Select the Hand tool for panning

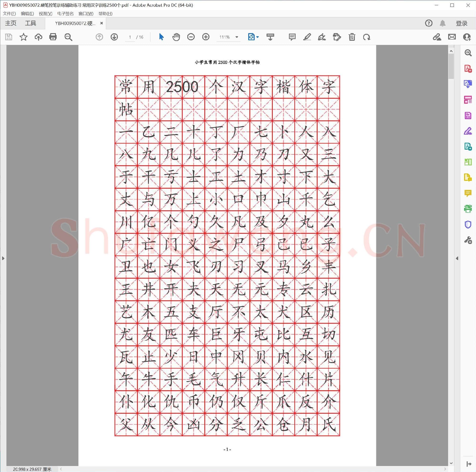pyautogui.click(x=176, y=37)
